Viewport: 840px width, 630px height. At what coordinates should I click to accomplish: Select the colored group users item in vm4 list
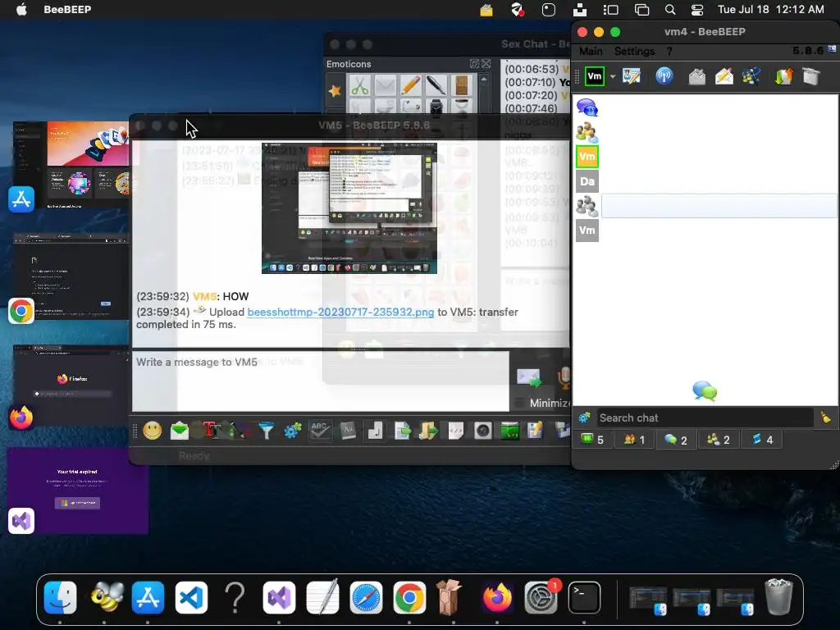587,132
